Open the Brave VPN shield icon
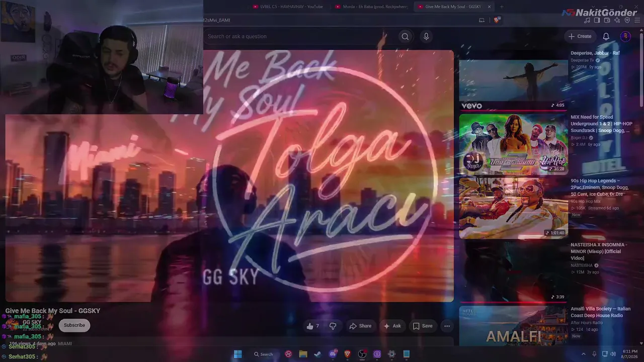Image resolution: width=644 pixels, height=362 pixels. tap(627, 20)
